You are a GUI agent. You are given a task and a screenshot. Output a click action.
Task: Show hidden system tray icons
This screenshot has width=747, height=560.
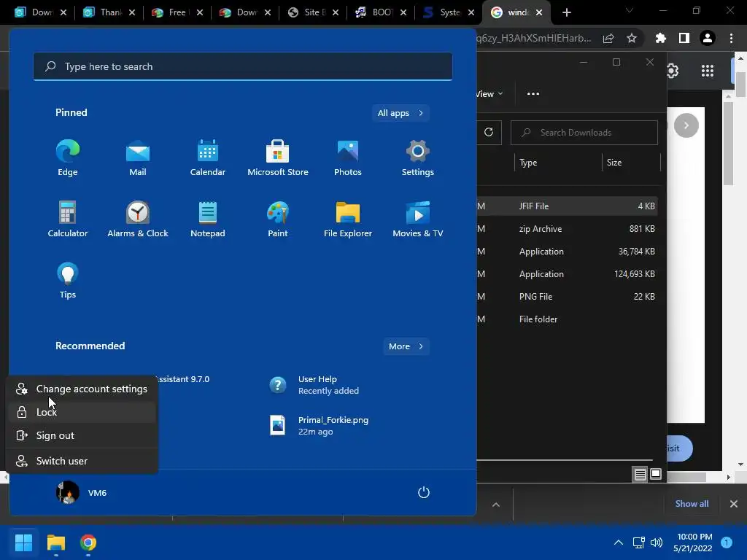pyautogui.click(x=619, y=542)
